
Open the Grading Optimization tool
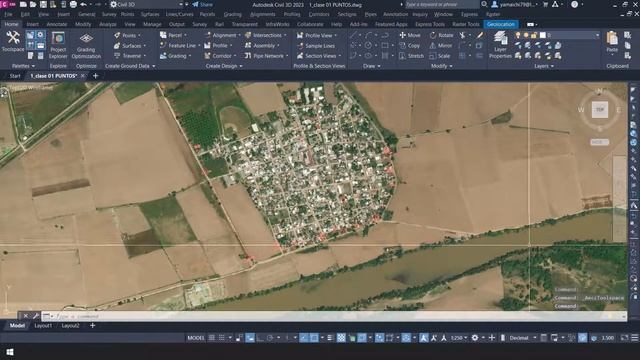pyautogui.click(x=86, y=45)
